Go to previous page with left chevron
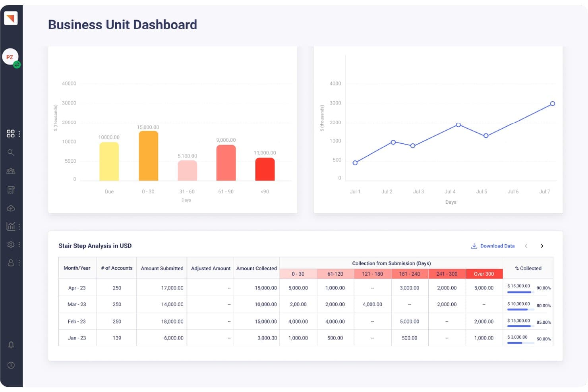Viewport: 588px width, 392px height. click(526, 246)
